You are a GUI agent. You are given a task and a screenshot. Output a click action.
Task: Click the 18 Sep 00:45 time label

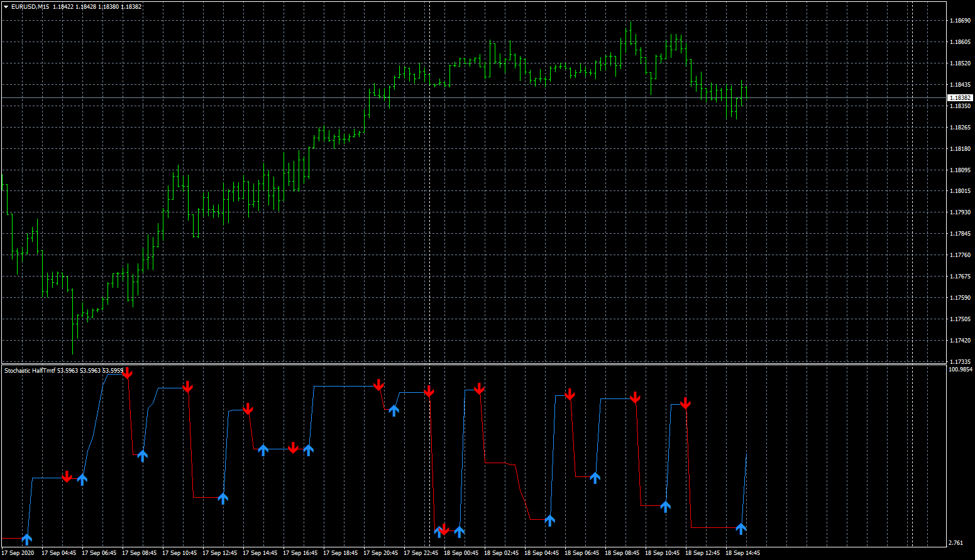[461, 553]
